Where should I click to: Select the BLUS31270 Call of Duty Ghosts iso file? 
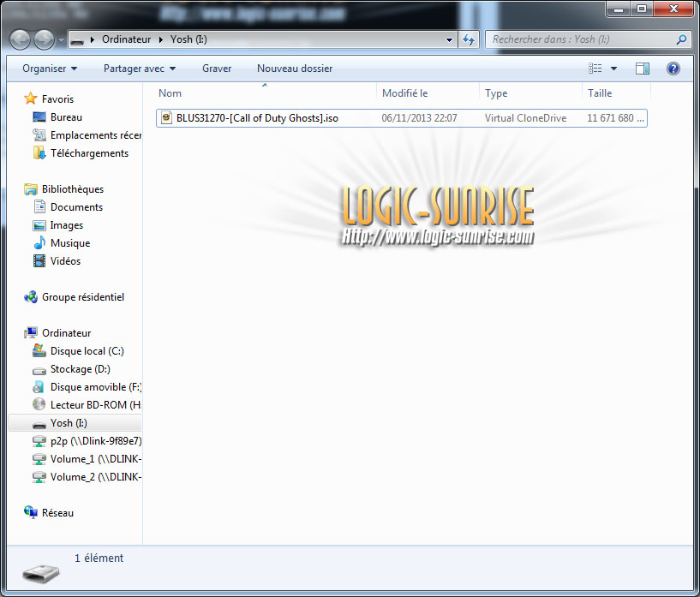[x=401, y=118]
